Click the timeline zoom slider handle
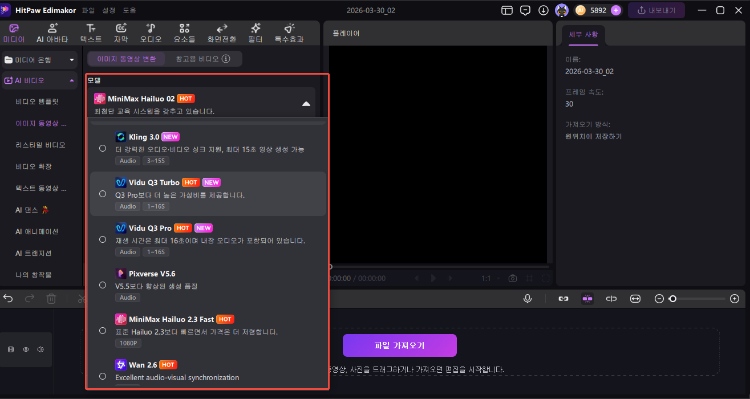 point(673,299)
